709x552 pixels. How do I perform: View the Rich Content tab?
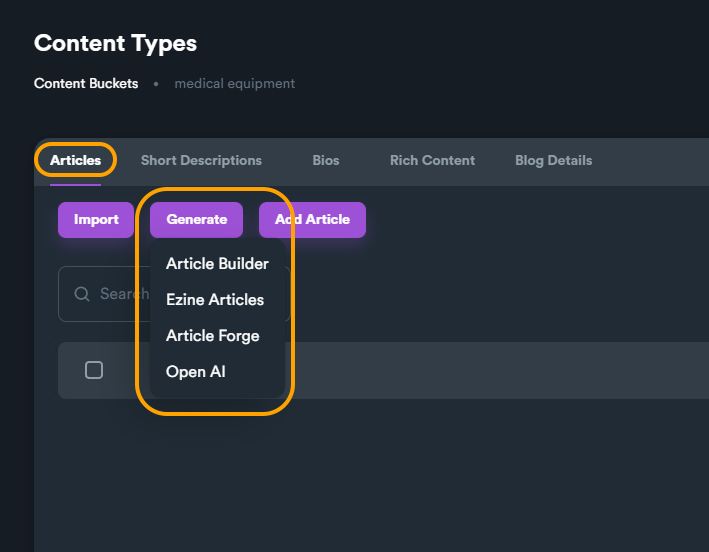tap(432, 160)
